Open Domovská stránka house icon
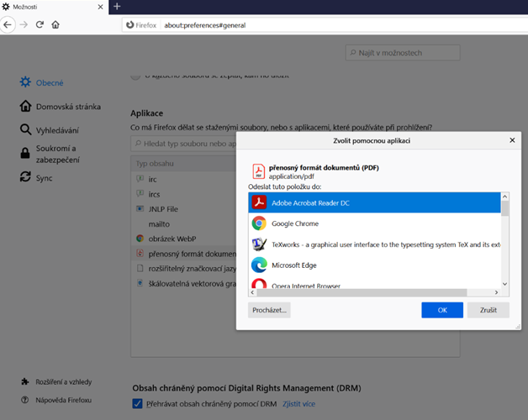 point(25,106)
